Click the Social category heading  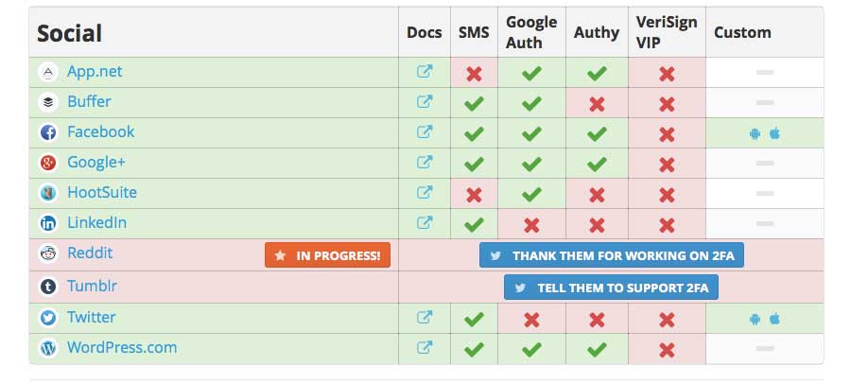click(x=69, y=33)
